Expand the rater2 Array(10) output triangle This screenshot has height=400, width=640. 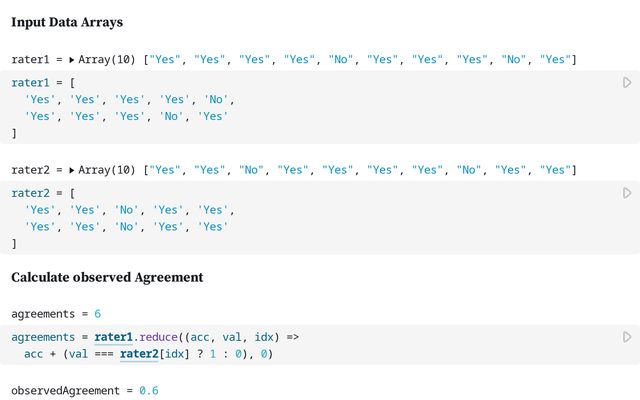click(x=71, y=170)
